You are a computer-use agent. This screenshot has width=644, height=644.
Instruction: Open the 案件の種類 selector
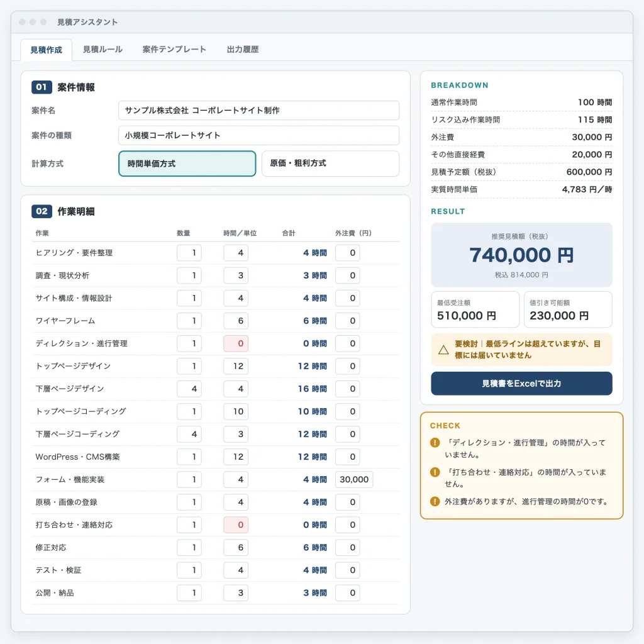[x=258, y=136]
